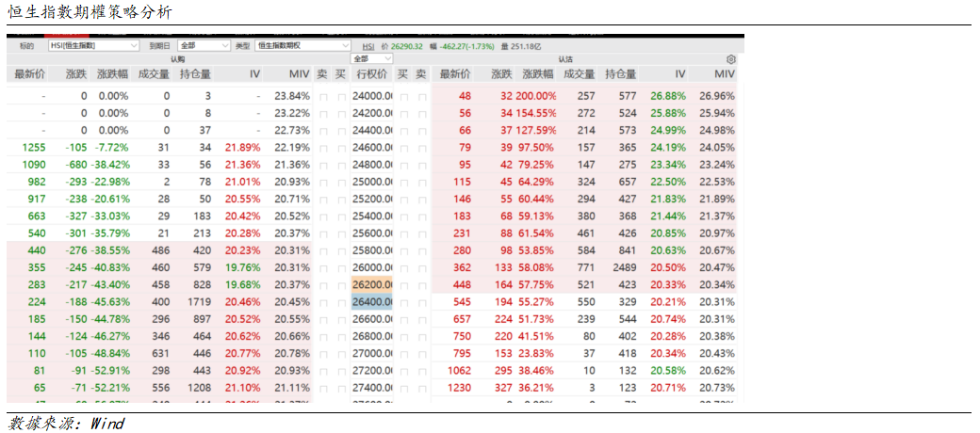Check put-side 卖 box for strike 25400
The width and height of the screenshot is (980, 433).
click(422, 216)
